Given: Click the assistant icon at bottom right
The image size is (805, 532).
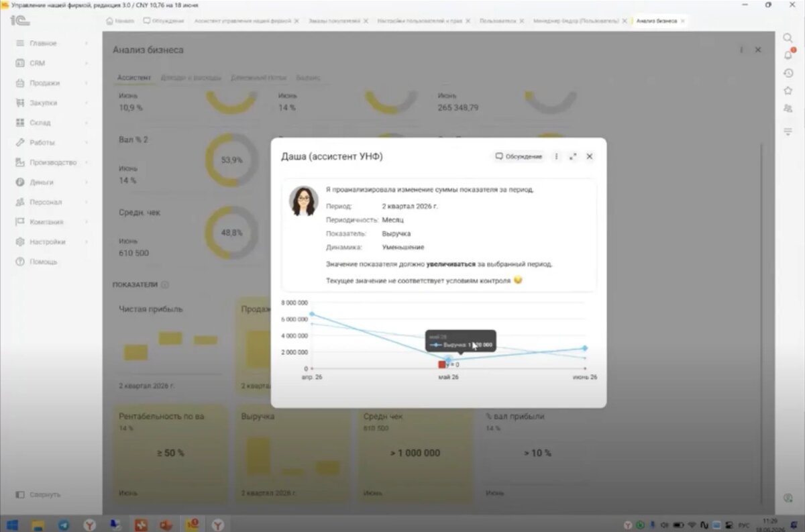Looking at the screenshot, I should pos(788,498).
